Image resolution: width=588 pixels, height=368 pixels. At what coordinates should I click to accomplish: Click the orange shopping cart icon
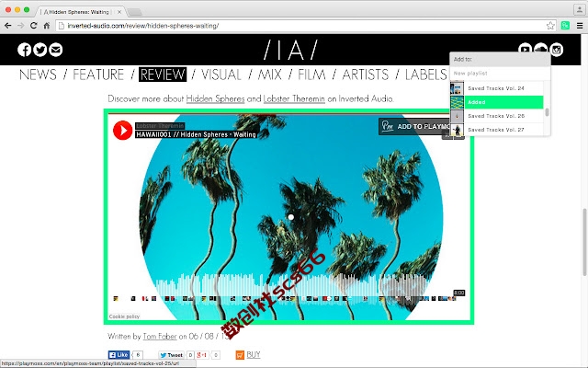point(240,355)
